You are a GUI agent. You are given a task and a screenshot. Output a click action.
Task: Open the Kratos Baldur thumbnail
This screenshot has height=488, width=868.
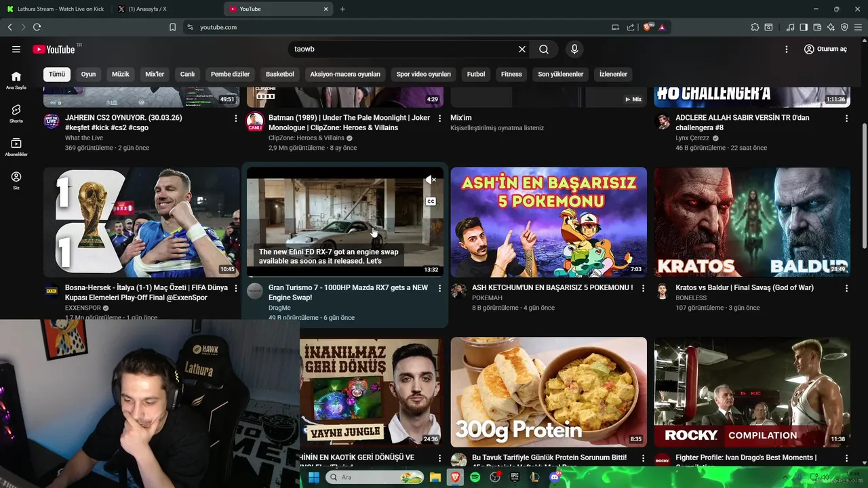(752, 222)
